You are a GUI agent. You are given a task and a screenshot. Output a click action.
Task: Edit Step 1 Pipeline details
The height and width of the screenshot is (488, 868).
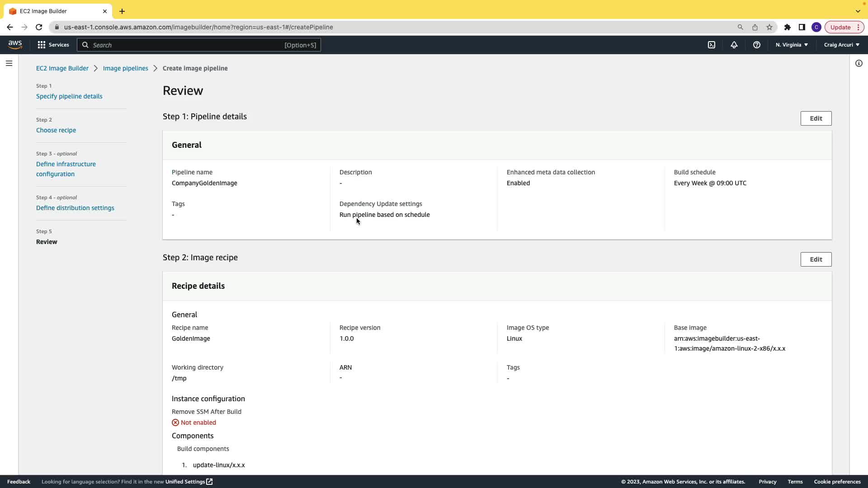click(816, 118)
